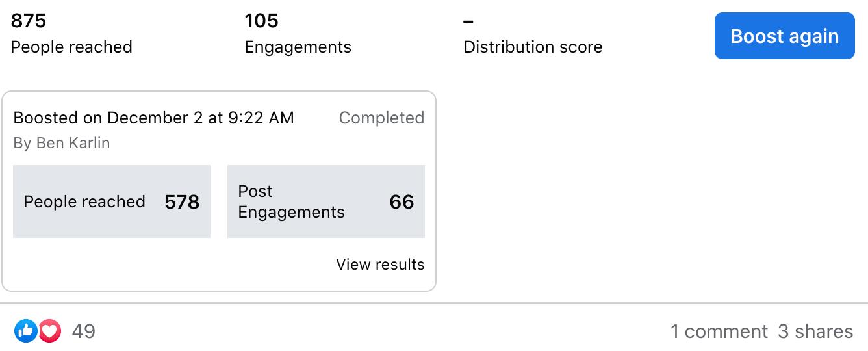Click the blue thumbs-up Like reaction icon

click(25, 331)
